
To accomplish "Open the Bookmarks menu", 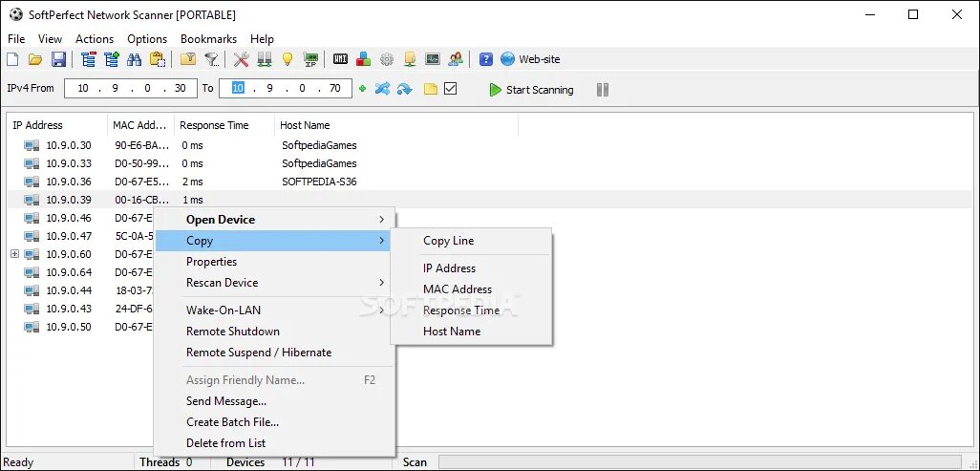I will 209,39.
